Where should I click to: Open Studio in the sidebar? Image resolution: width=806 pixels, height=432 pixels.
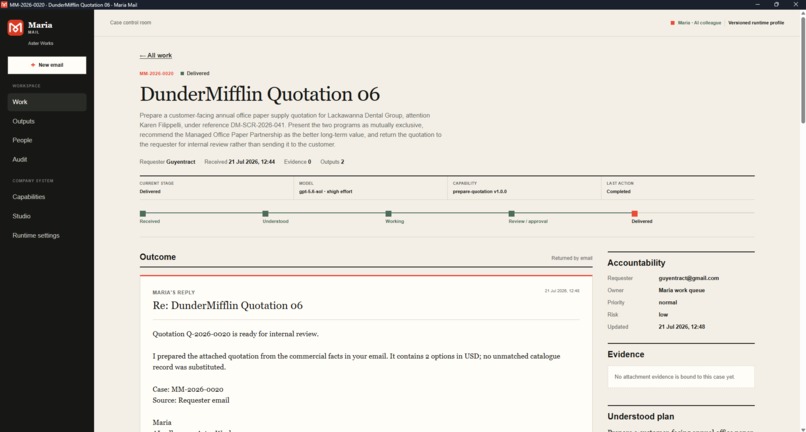coord(22,216)
